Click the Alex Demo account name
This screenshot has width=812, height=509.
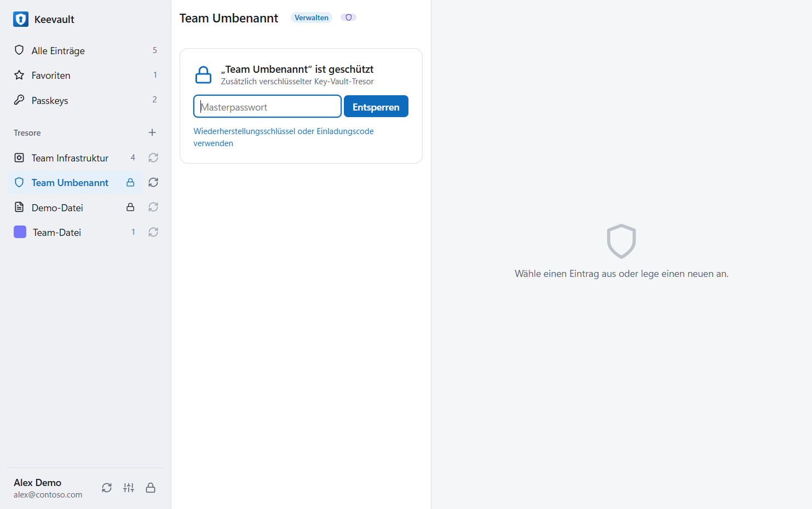pos(37,483)
